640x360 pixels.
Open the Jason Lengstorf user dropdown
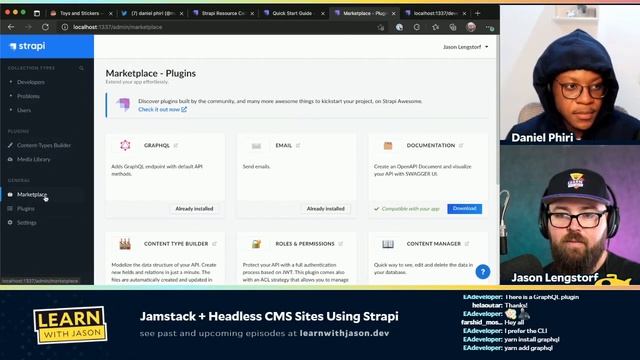tap(466, 47)
